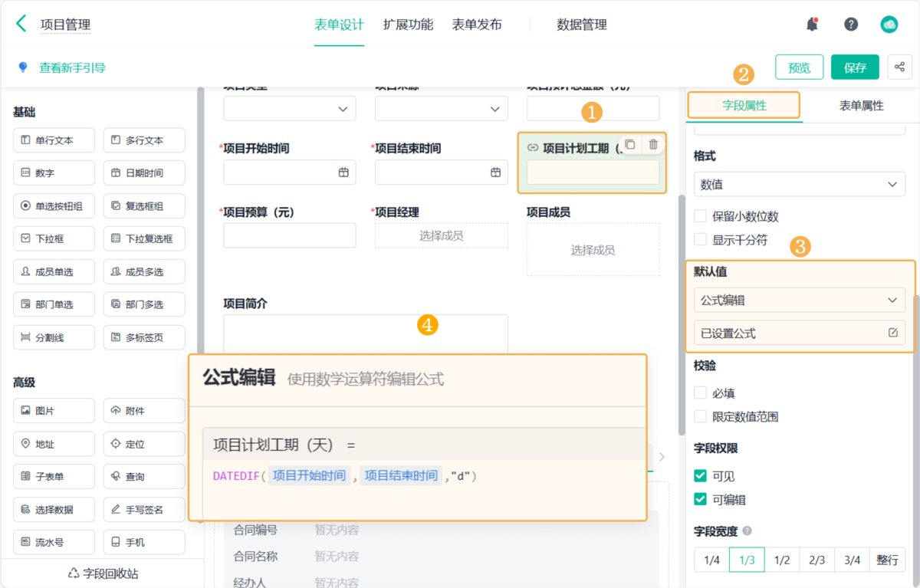Add a 部门单选 field

point(54,304)
